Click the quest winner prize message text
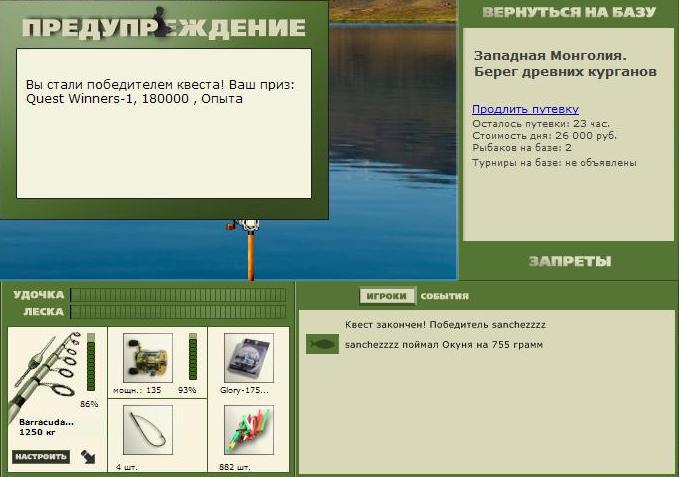The width and height of the screenshot is (679, 477). 160,92
